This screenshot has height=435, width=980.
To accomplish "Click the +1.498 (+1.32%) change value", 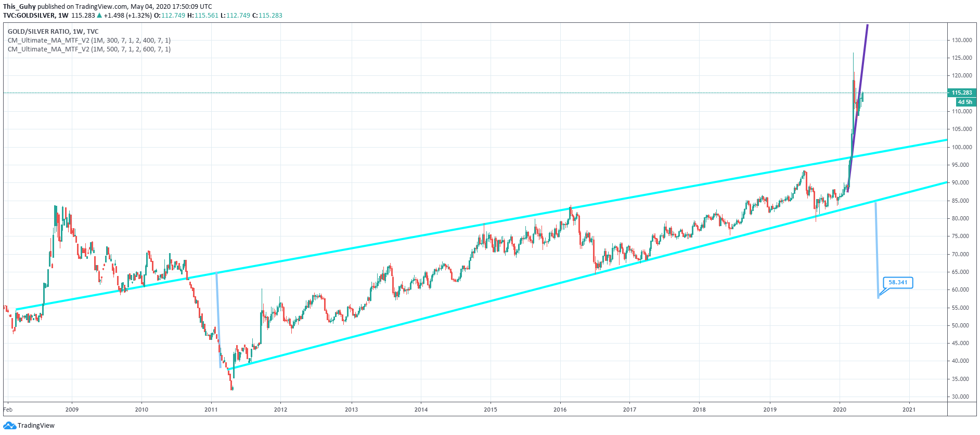I will (127, 16).
